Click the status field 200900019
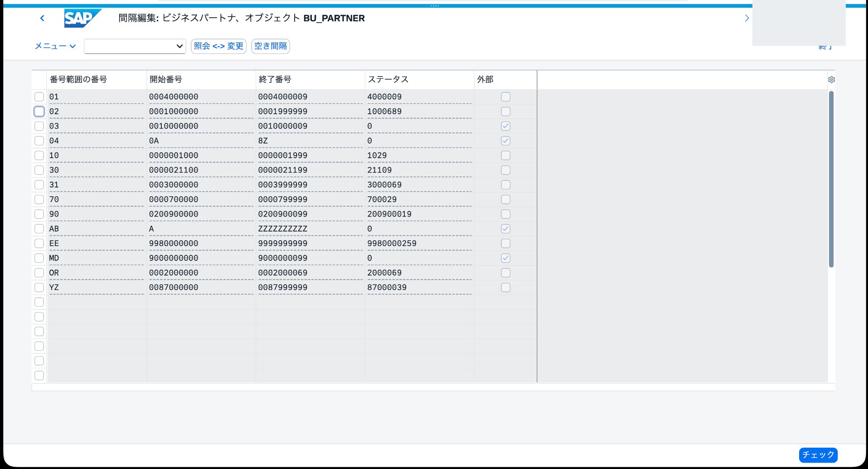 (x=419, y=214)
